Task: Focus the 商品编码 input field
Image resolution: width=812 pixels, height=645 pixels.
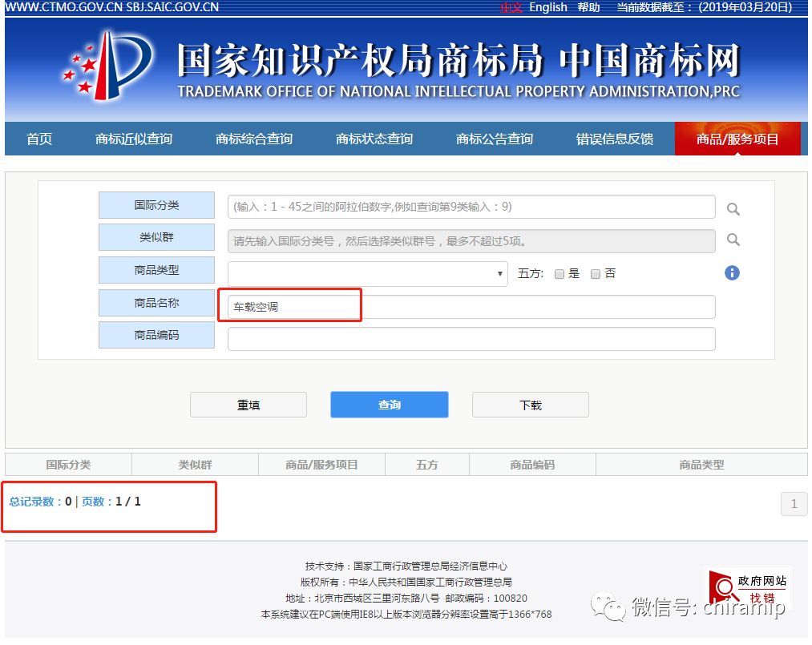Action: point(471,339)
